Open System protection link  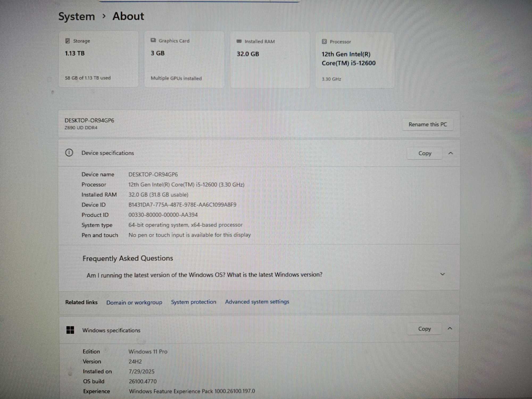[193, 302]
